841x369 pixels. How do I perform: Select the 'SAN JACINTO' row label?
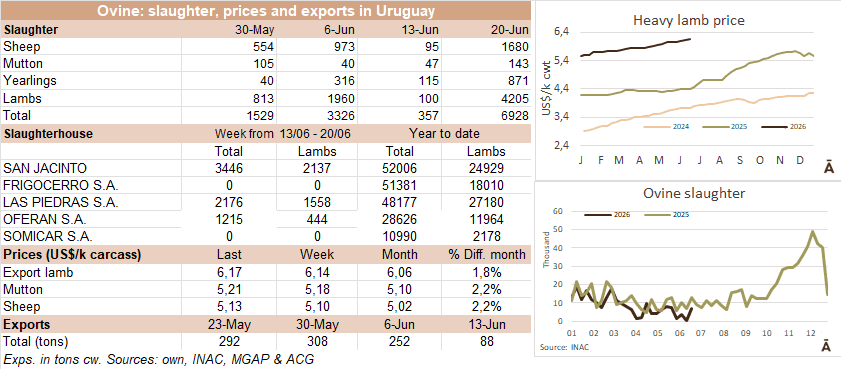(45, 168)
